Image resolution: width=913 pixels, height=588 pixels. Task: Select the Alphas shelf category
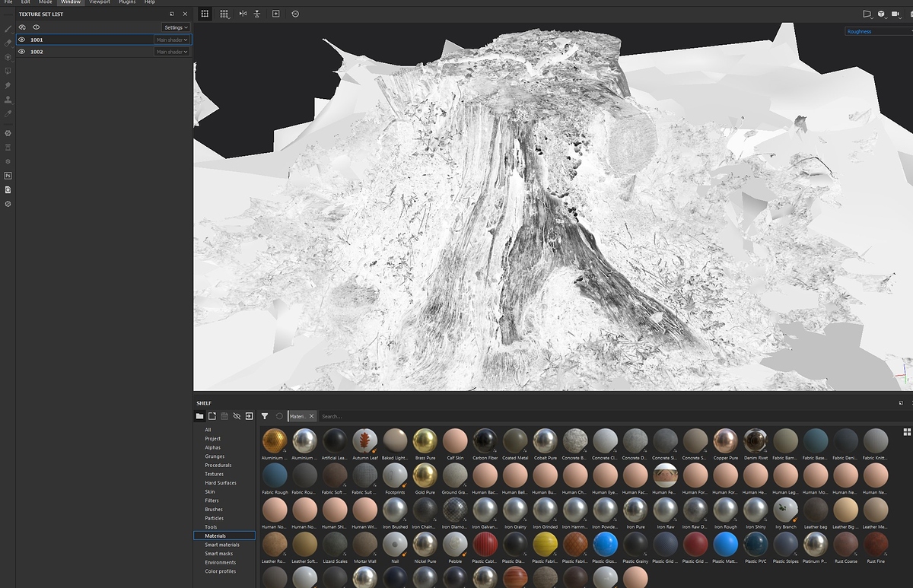212,447
